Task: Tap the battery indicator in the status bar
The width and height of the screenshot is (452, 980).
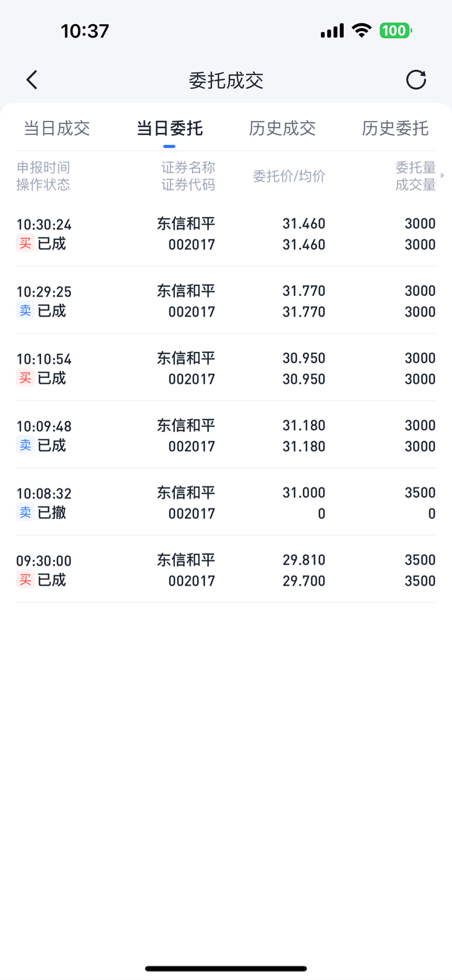Action: point(395,31)
